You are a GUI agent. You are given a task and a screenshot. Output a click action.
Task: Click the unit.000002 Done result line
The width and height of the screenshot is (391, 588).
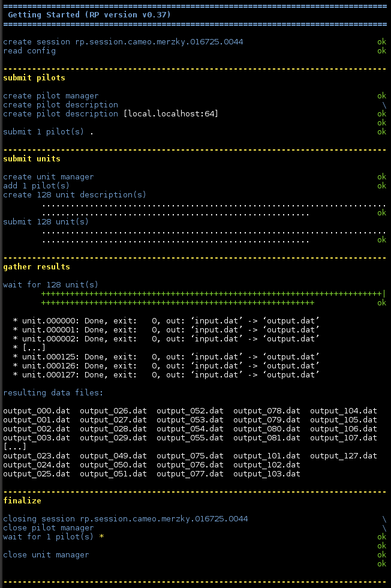click(x=166, y=338)
